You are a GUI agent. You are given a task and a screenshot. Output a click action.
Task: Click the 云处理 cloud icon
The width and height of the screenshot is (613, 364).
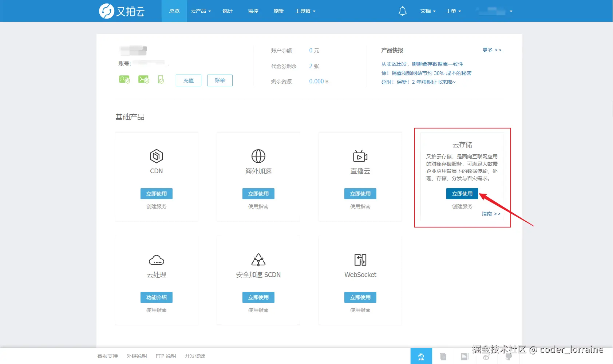[x=157, y=260]
